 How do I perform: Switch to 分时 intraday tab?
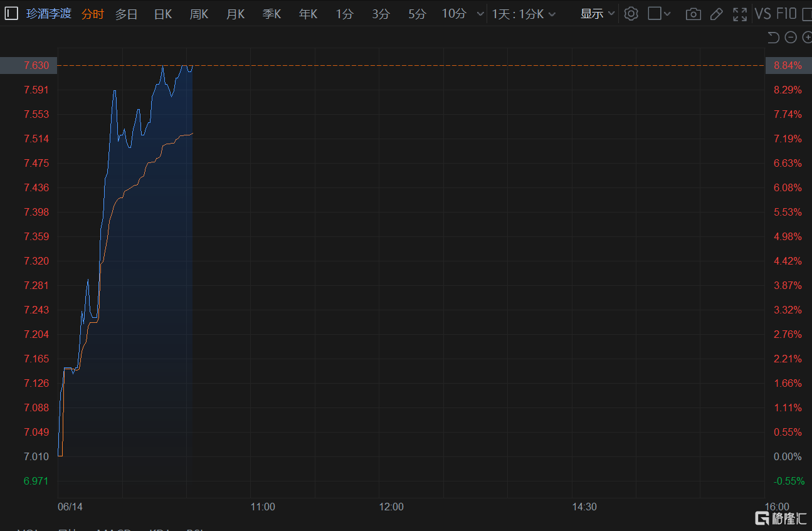pos(93,14)
